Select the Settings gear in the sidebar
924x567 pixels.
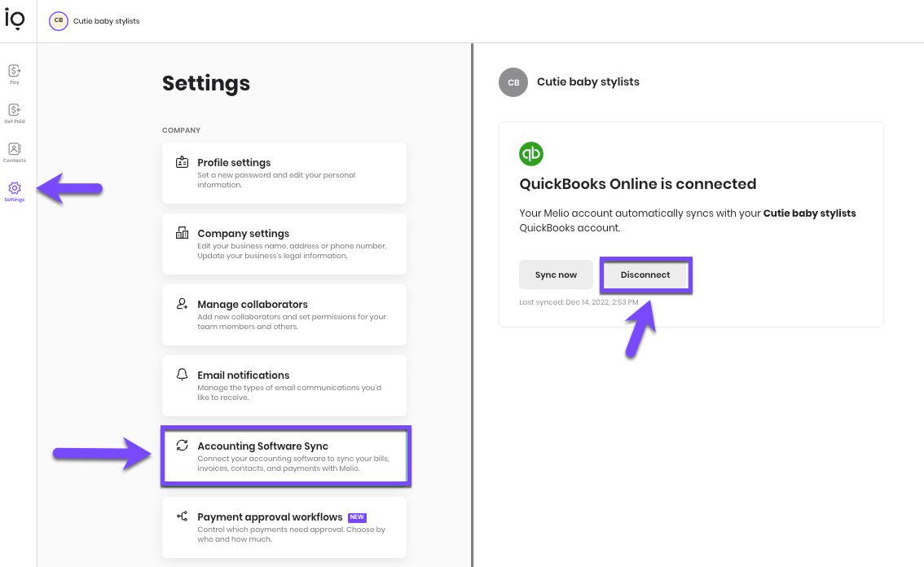coord(15,191)
